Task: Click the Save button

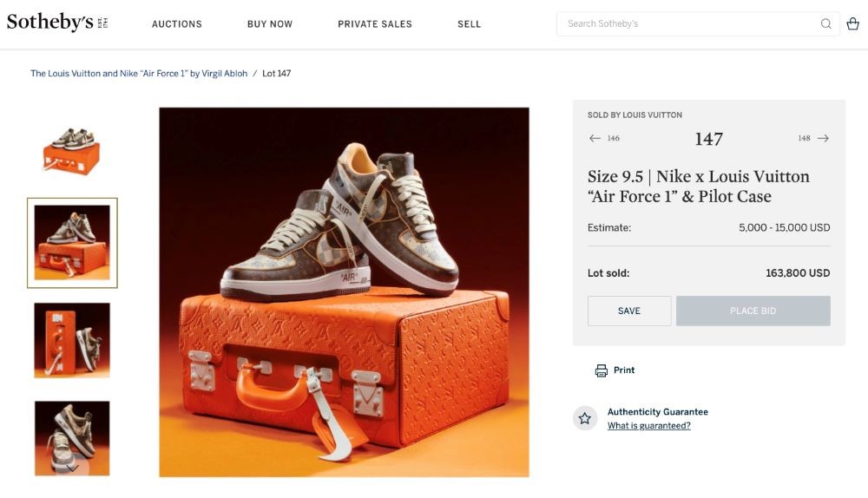Action: [x=629, y=311]
